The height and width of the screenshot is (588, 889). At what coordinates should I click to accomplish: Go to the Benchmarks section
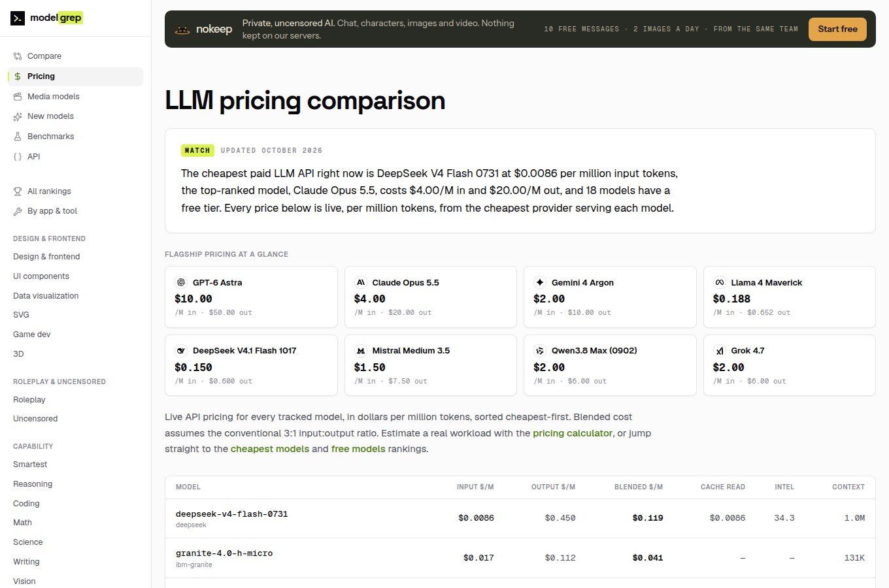75,137
